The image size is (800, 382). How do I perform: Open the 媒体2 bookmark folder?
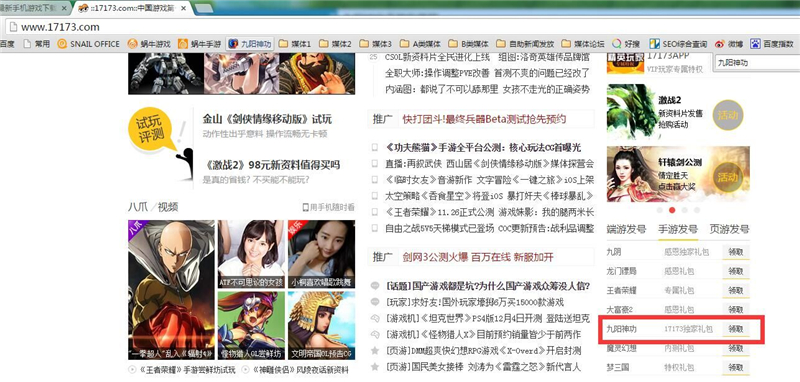pyautogui.click(x=335, y=44)
